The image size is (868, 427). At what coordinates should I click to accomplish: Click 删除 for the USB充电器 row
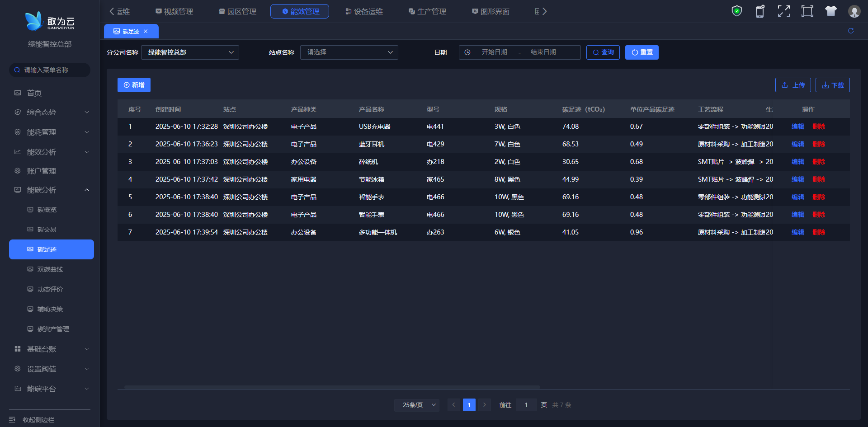coord(819,127)
